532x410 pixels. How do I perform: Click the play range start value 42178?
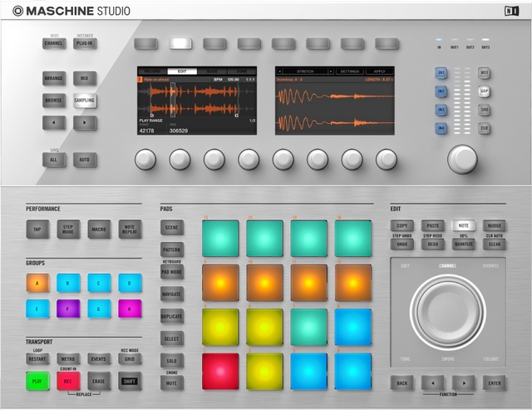(x=146, y=131)
